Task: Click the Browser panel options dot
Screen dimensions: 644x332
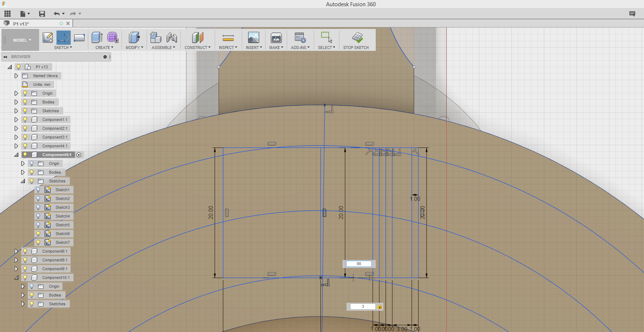Action: 105,57
